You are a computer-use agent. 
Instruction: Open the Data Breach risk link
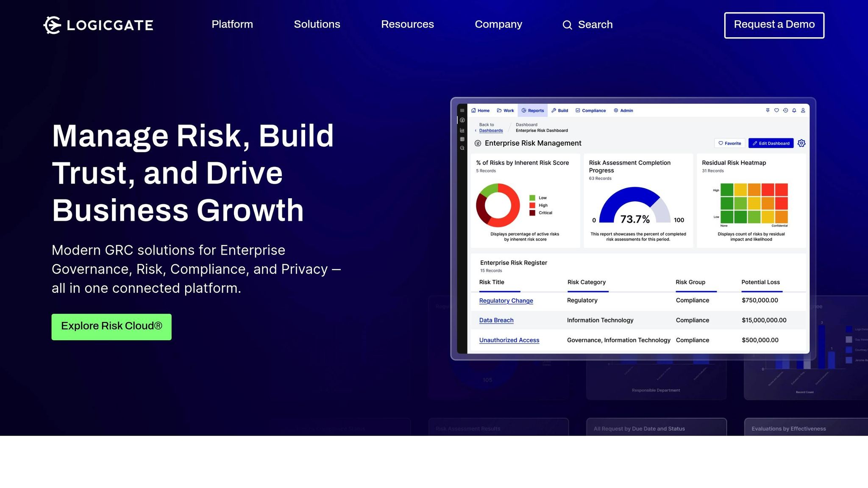click(x=496, y=320)
